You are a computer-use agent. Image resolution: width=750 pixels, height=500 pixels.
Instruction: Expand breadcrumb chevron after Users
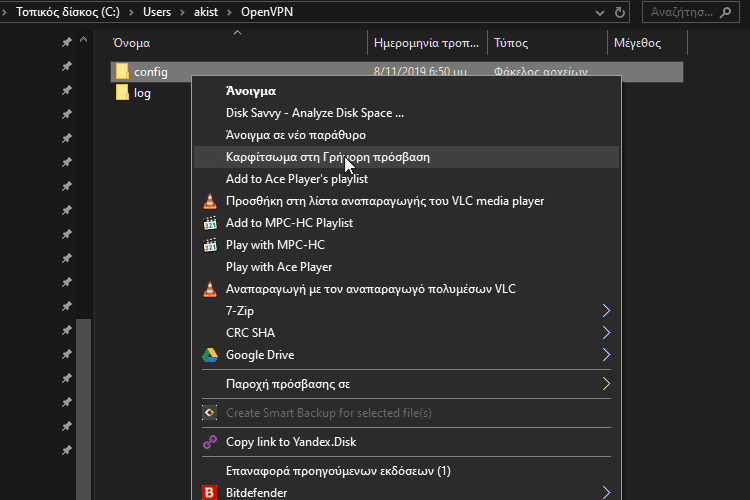click(182, 12)
